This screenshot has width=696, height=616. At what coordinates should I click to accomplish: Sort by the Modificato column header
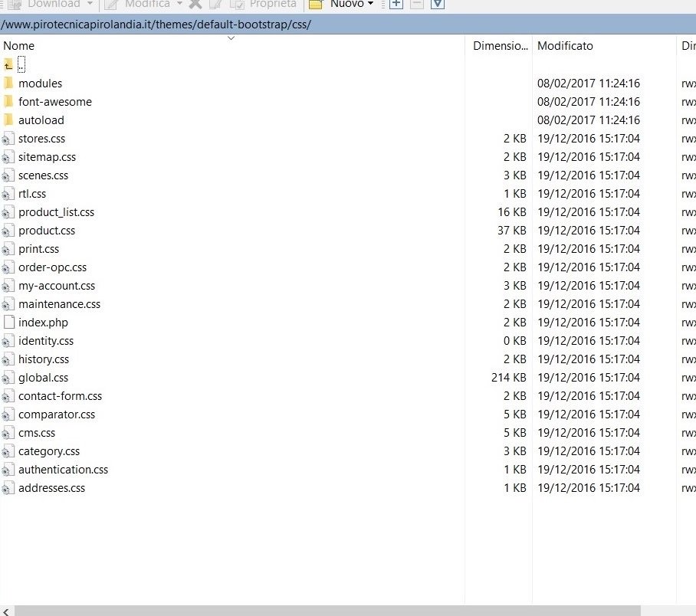[x=604, y=46]
